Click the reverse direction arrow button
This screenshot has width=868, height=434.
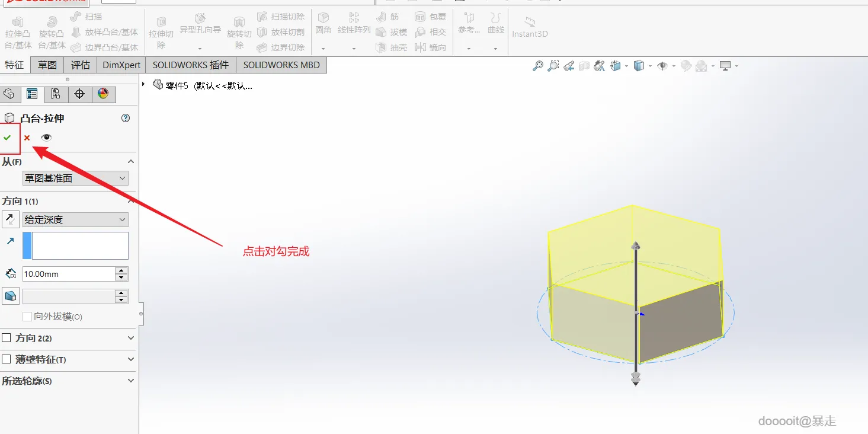(x=11, y=219)
